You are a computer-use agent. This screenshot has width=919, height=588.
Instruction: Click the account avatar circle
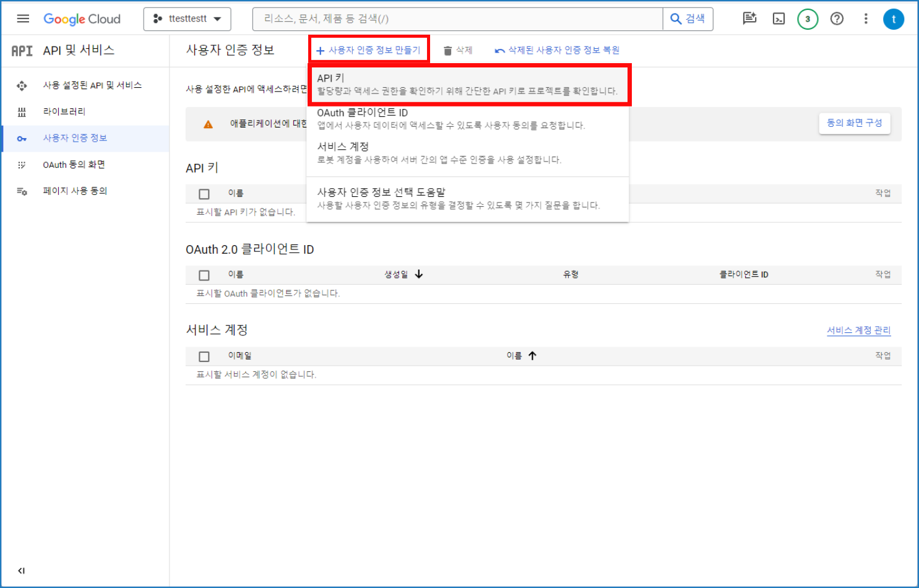(894, 19)
